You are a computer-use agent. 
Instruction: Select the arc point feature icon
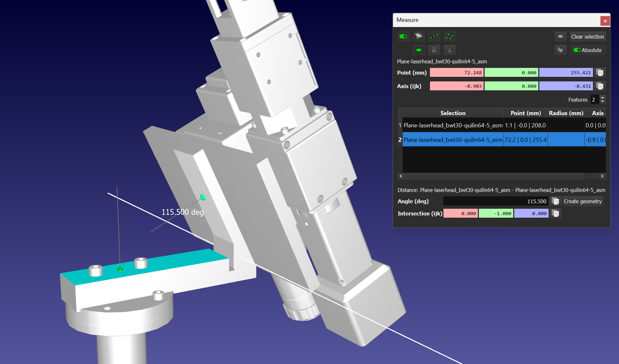pos(418,36)
